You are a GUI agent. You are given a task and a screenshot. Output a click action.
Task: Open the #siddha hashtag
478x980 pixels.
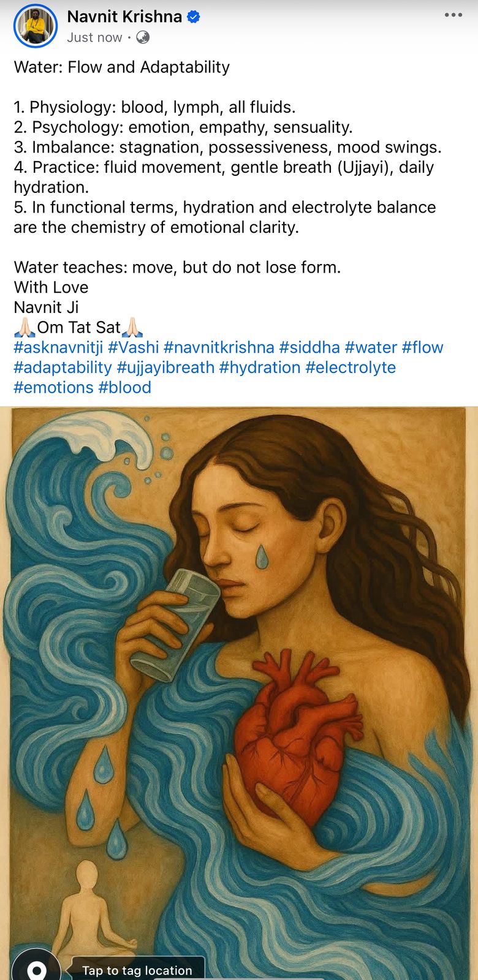[x=309, y=348]
